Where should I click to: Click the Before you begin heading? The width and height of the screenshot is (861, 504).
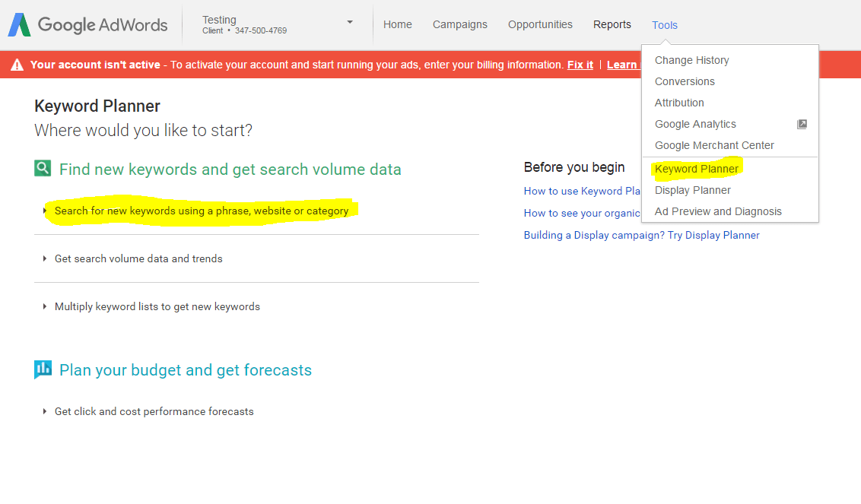pyautogui.click(x=574, y=167)
